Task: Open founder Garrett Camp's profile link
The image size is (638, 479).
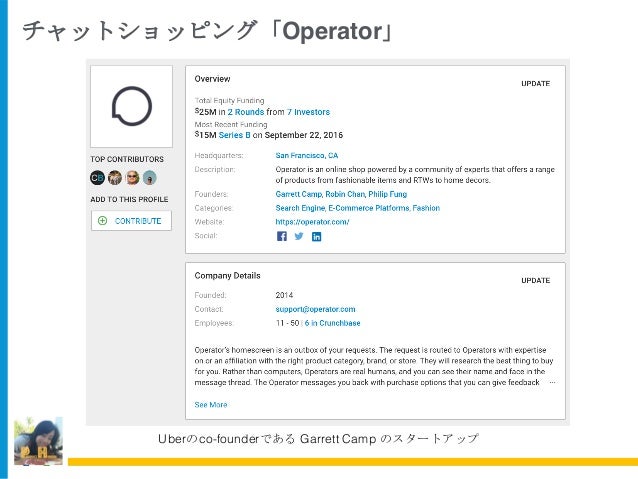Action: 298,194
